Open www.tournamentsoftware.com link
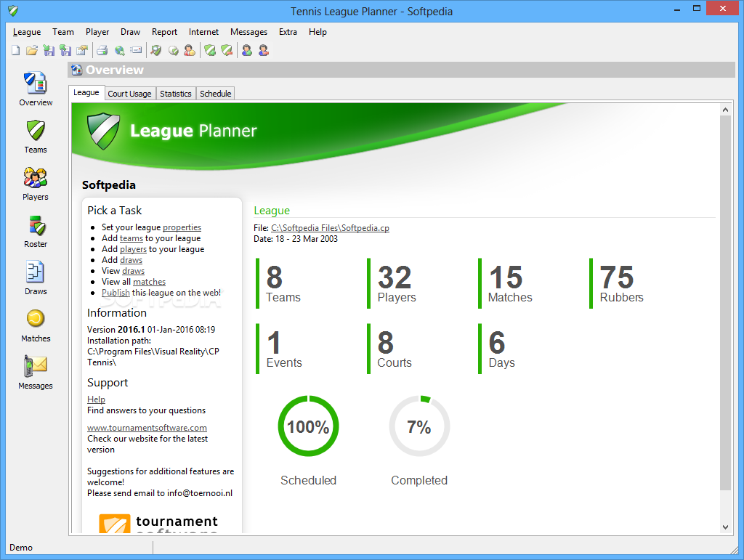744x560 pixels. [x=147, y=428]
